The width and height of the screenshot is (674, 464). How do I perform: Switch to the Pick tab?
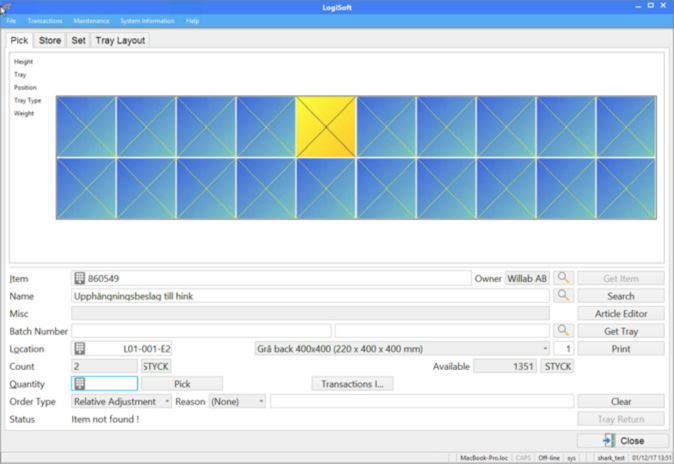point(19,40)
